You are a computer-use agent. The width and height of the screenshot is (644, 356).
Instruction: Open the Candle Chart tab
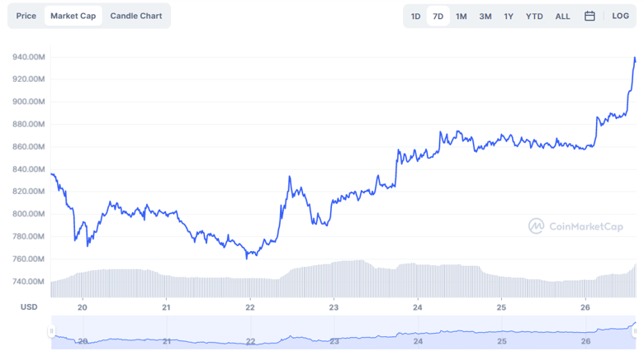tap(136, 16)
